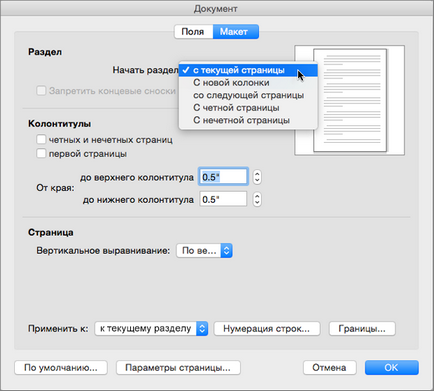The image size is (434, 391).
Task: Check 'Запретить концевые сноски' box
Action: point(41,91)
